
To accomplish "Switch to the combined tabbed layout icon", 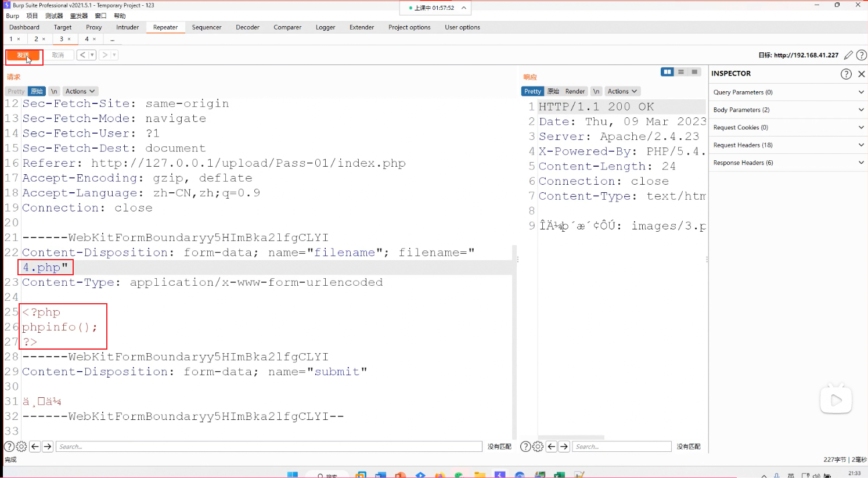I will pos(694,72).
